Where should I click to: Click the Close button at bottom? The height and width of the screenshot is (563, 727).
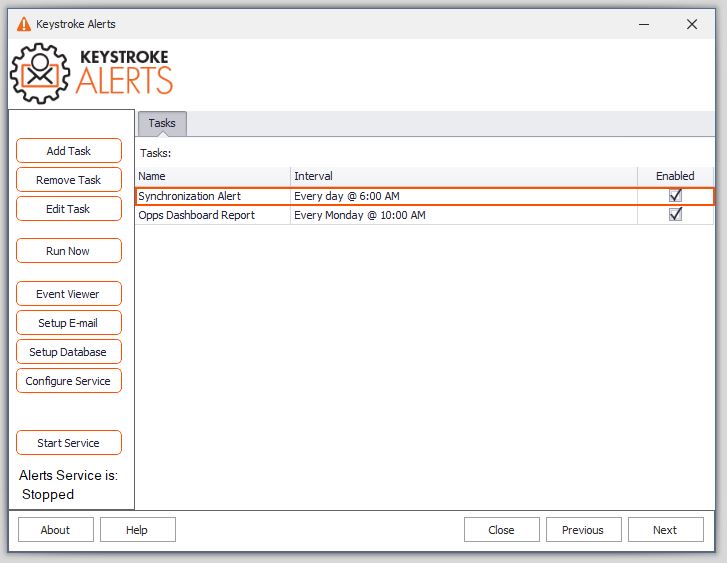pyautogui.click(x=502, y=530)
